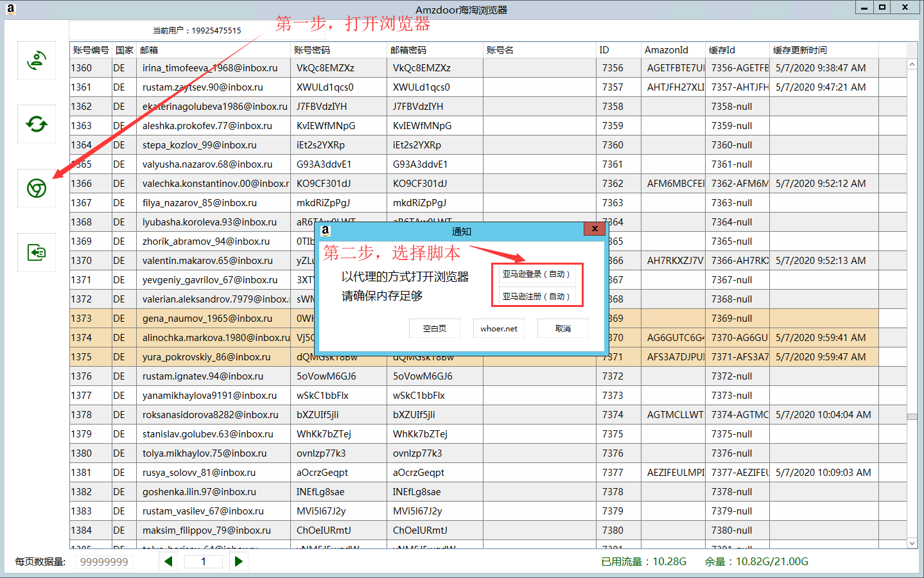Click email stanislav.golubev.63@inbox.ru

click(208, 434)
